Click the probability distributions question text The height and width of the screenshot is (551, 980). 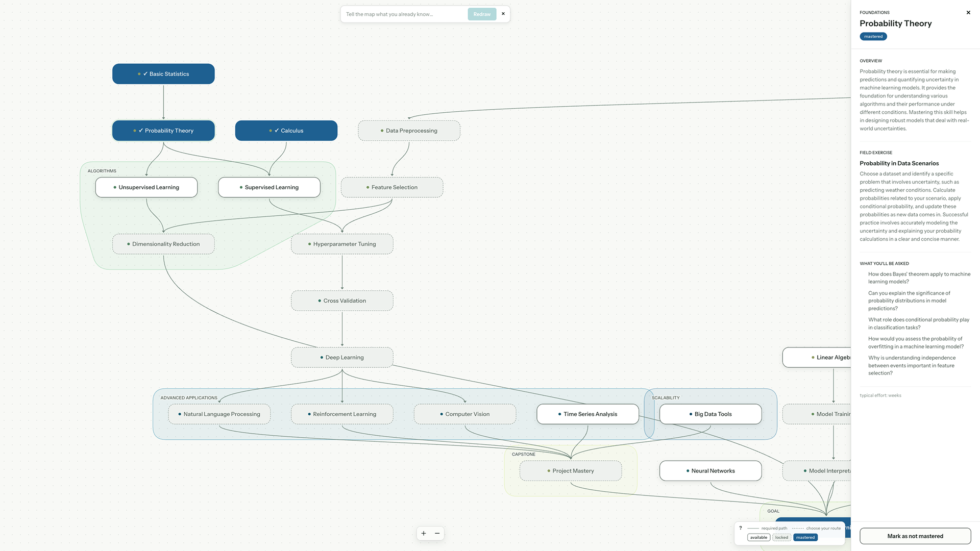[909, 300]
